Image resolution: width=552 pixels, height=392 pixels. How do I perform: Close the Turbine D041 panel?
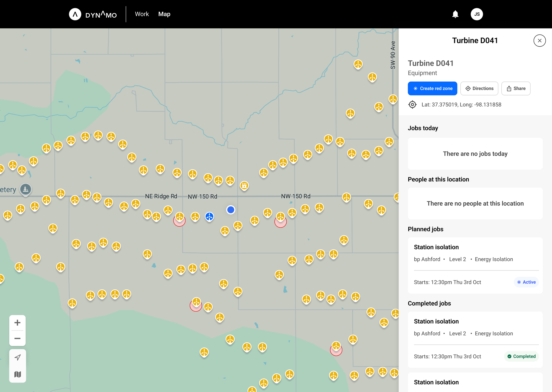(x=539, y=40)
